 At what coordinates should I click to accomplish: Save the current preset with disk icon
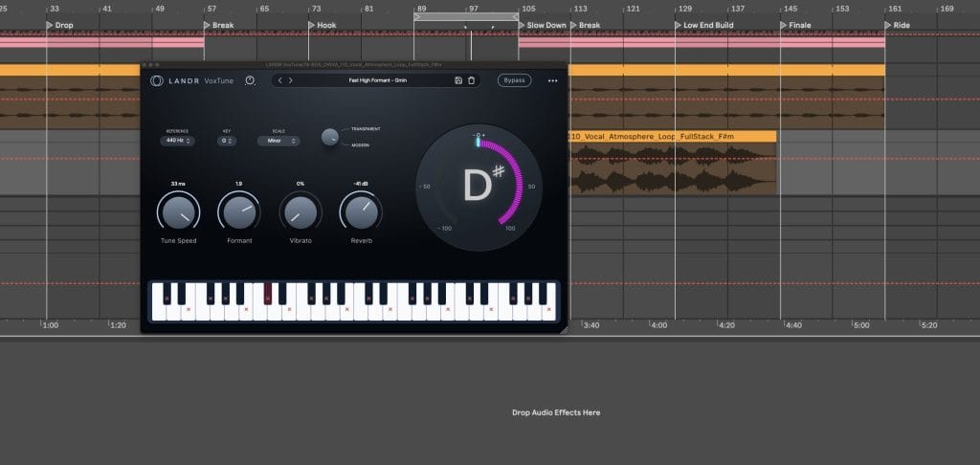point(458,80)
